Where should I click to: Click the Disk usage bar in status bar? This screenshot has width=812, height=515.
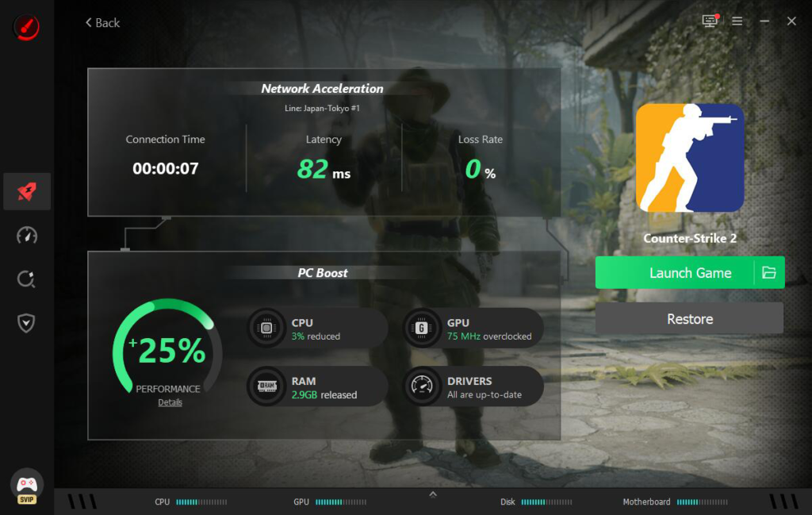pyautogui.click(x=546, y=502)
